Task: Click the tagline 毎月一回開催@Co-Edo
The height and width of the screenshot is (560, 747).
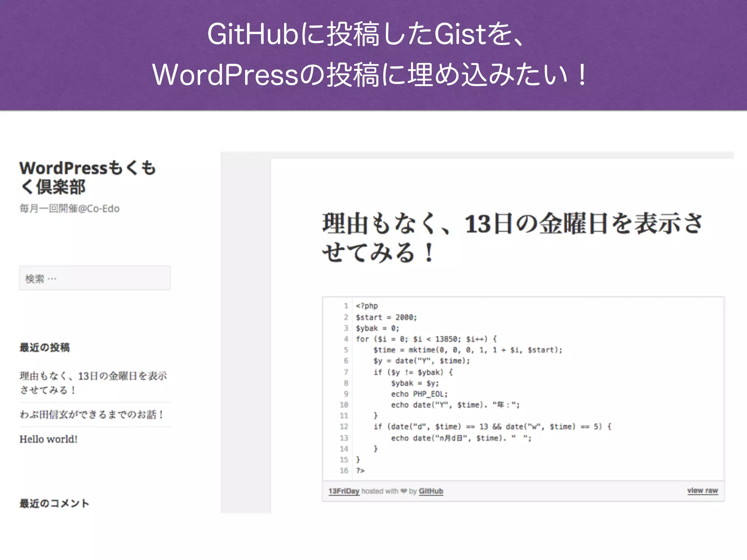Action: coord(69,209)
